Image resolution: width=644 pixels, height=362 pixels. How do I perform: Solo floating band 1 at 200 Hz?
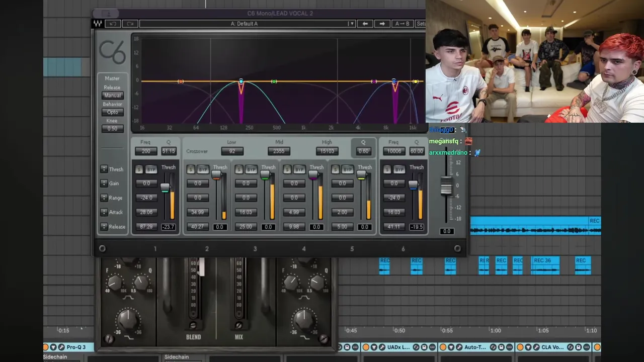point(139,170)
